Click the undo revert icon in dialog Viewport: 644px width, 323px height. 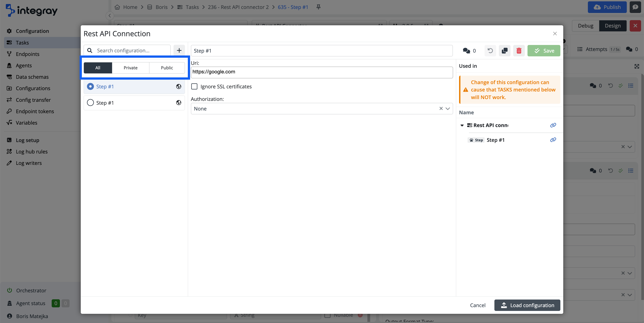(x=490, y=51)
